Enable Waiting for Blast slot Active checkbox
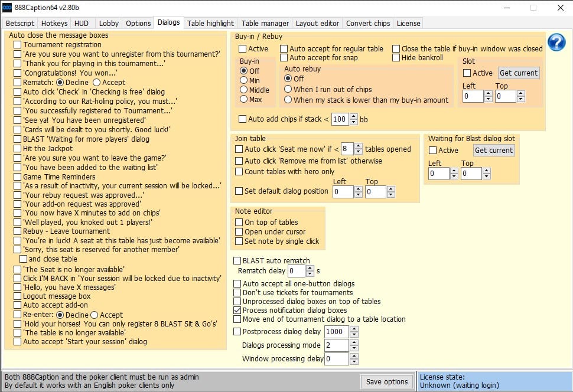The image size is (573, 392). point(432,150)
